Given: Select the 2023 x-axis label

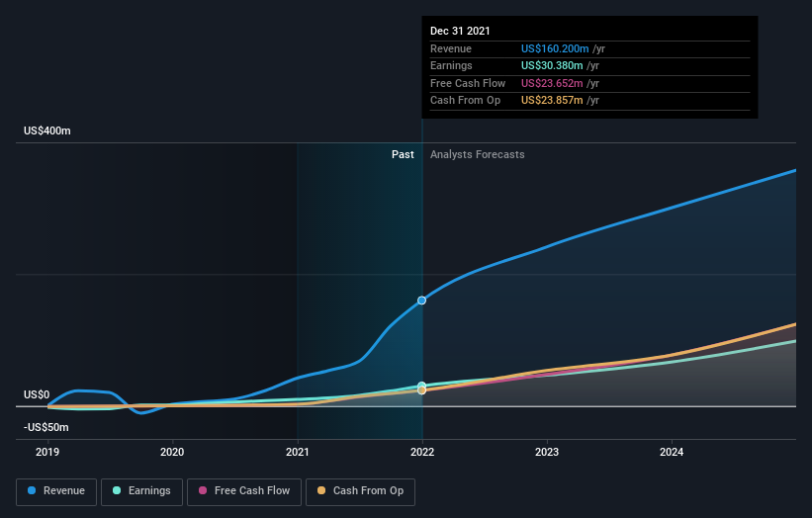Looking at the screenshot, I should (547, 453).
